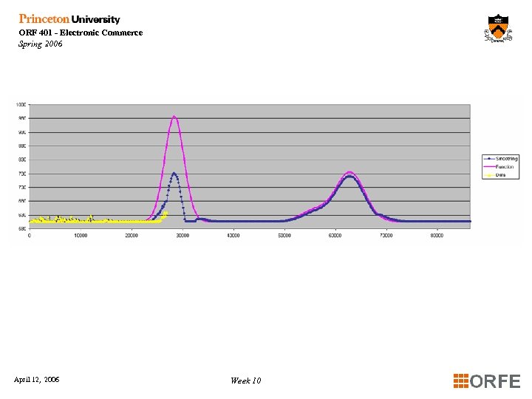The image size is (532, 399).
Task: Click the 'April 12, 2006' date footer
Action: pos(37,379)
